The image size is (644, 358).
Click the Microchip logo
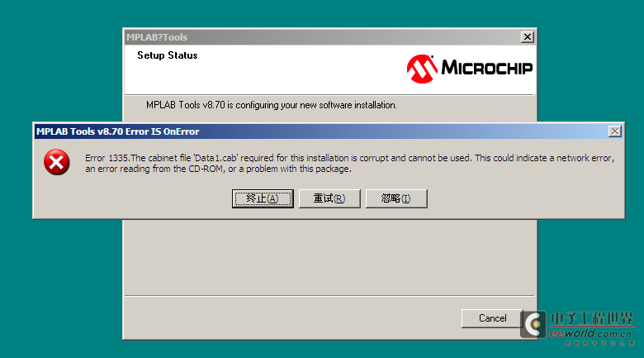(x=470, y=69)
